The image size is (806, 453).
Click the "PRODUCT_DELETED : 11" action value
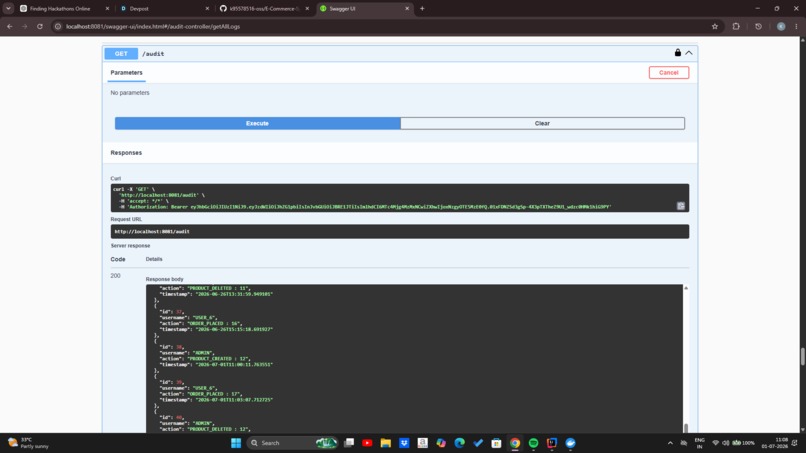coord(219,288)
